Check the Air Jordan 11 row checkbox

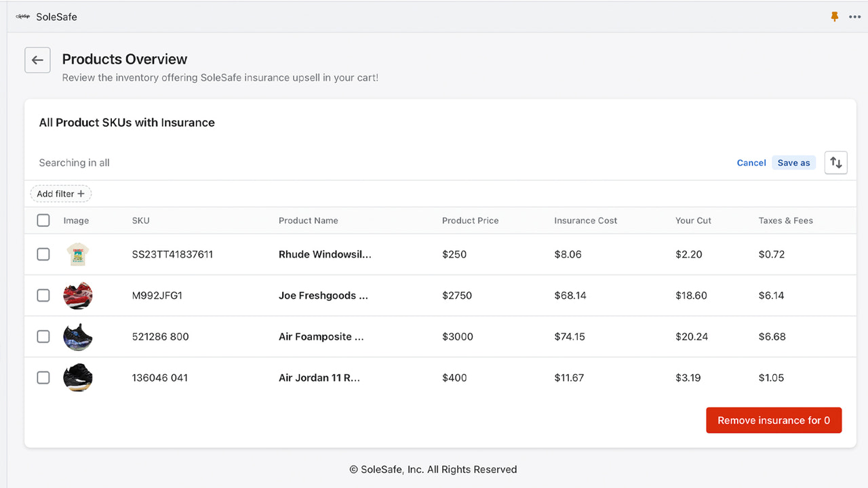pyautogui.click(x=43, y=378)
